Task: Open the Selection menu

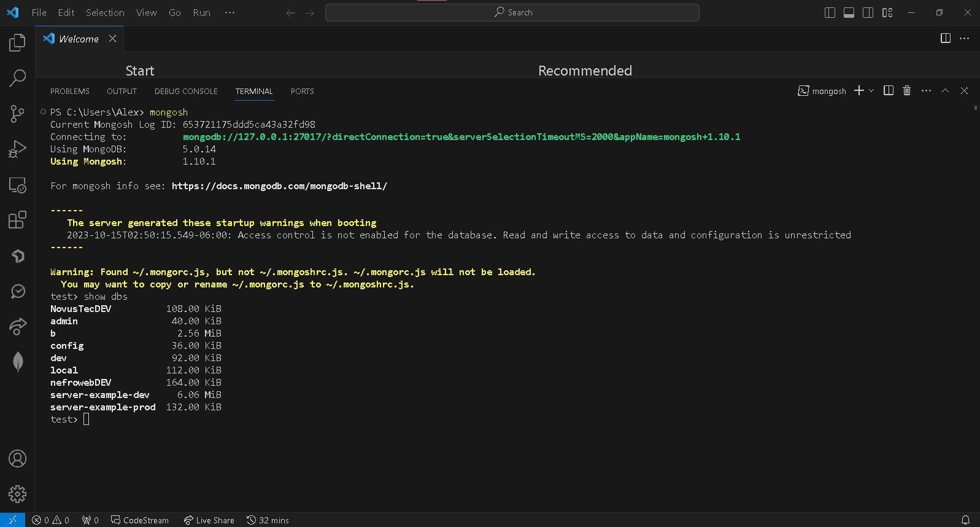Action: click(105, 13)
